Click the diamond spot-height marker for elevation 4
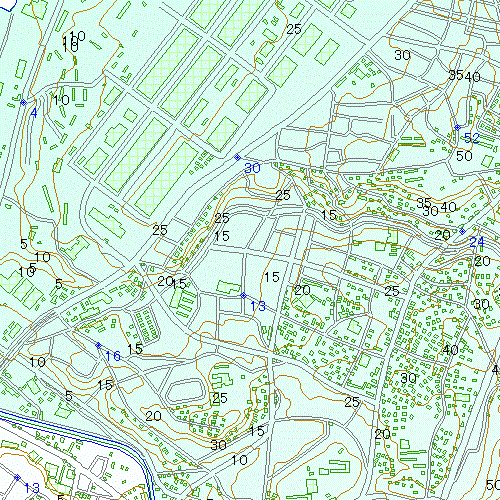This screenshot has height=500, width=500. coord(23,102)
